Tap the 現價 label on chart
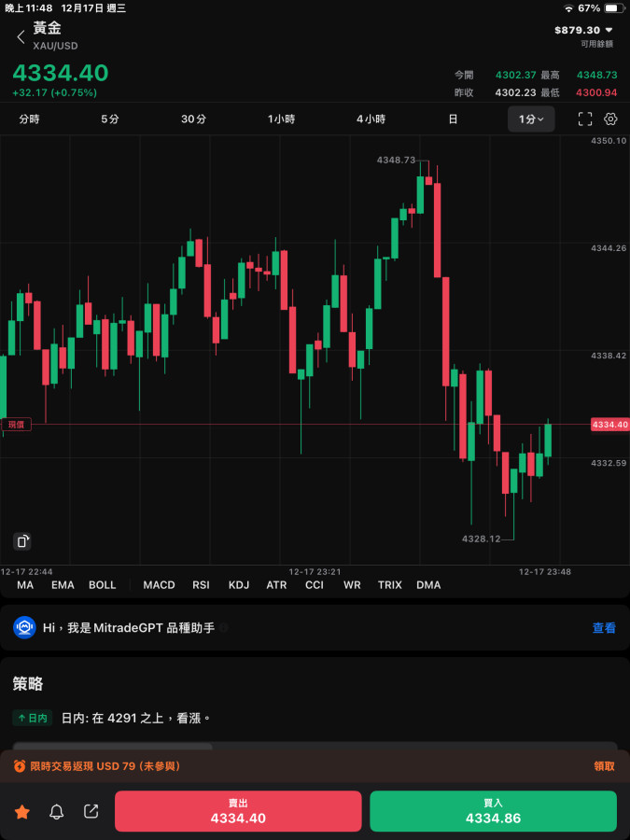 point(16,425)
